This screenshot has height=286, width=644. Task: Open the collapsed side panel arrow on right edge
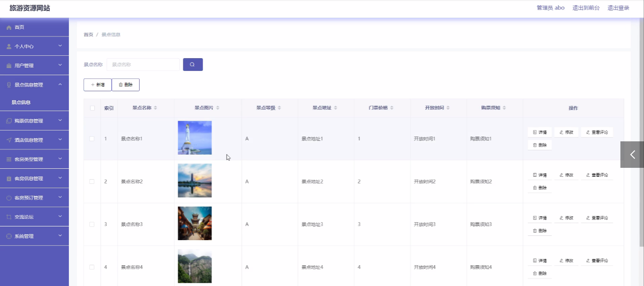click(632, 155)
